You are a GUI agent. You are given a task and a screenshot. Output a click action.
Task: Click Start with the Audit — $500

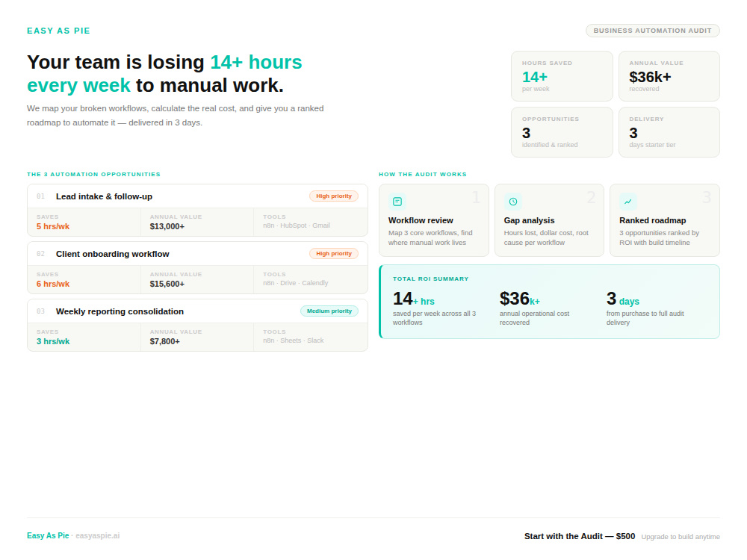[580, 536]
